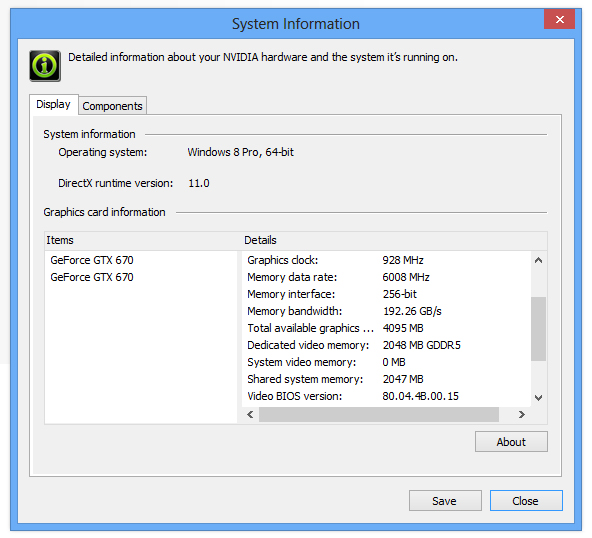This screenshot has width=592, height=538.
Task: Click the Video BIOS version label
Action: click(x=294, y=396)
